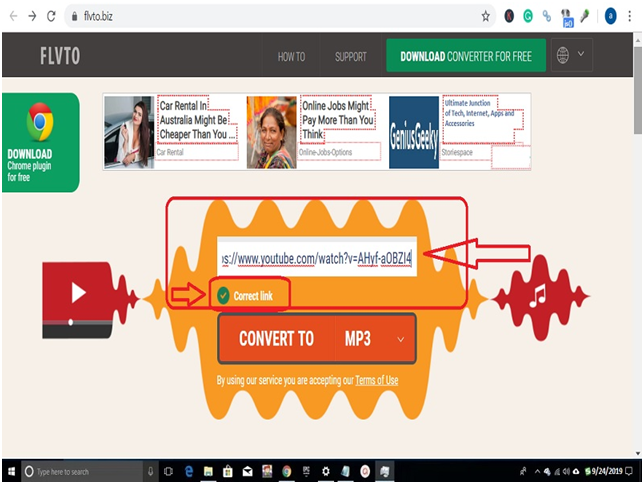This screenshot has height=484, width=644.
Task: Open the Ultimate Junction of Tech ad text
Action: tap(478, 113)
